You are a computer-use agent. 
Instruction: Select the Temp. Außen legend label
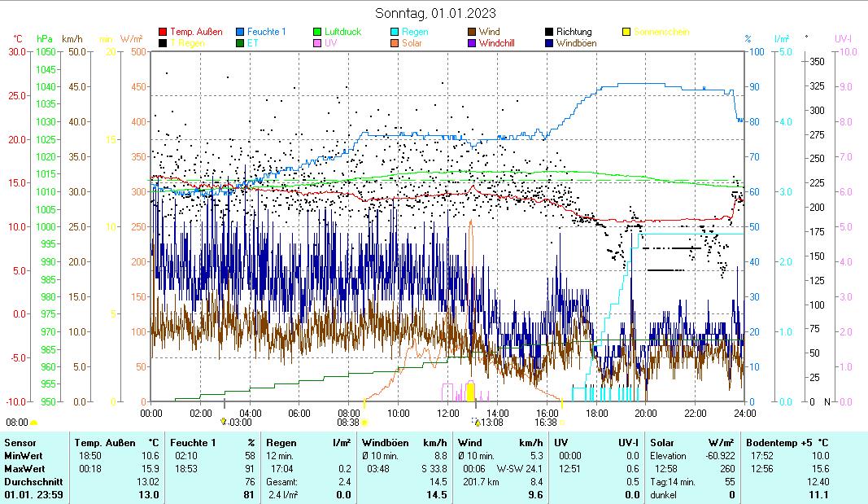point(196,32)
